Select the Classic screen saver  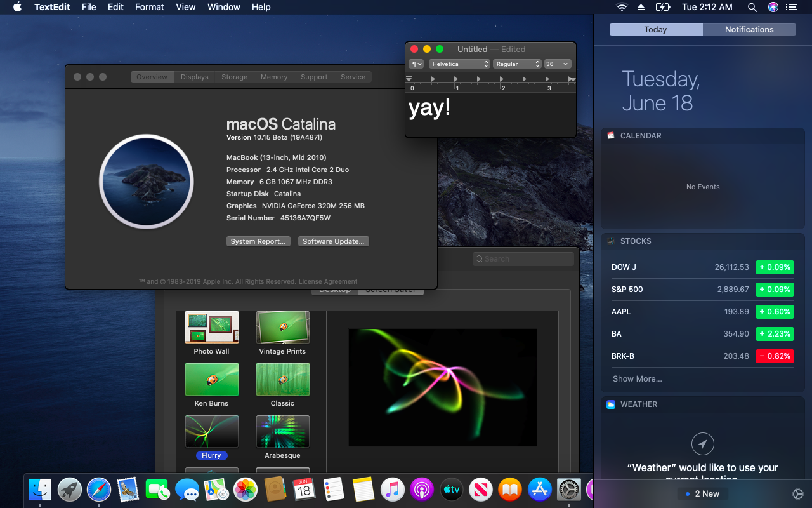pos(282,385)
